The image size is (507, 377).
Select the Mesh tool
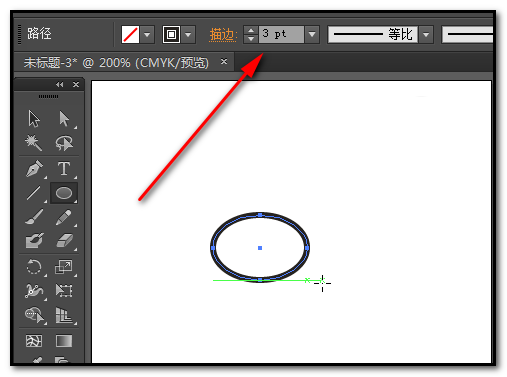pyautogui.click(x=34, y=341)
